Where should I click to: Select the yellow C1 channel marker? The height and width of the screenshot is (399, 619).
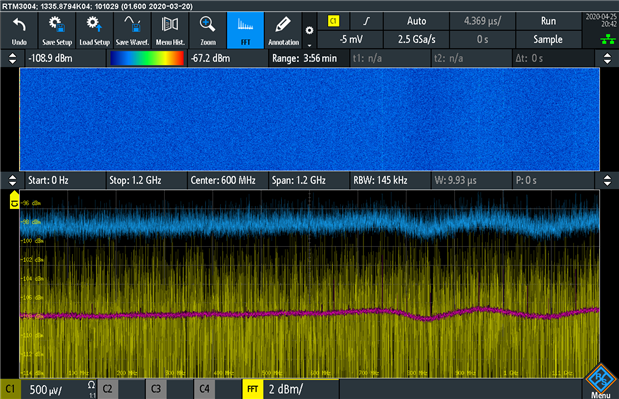14,200
